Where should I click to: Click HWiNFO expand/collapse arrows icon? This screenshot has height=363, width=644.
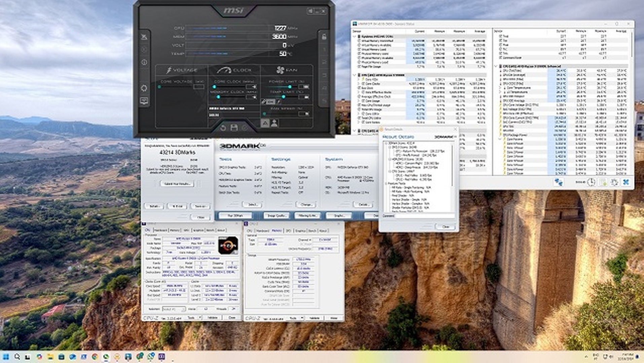559,182
